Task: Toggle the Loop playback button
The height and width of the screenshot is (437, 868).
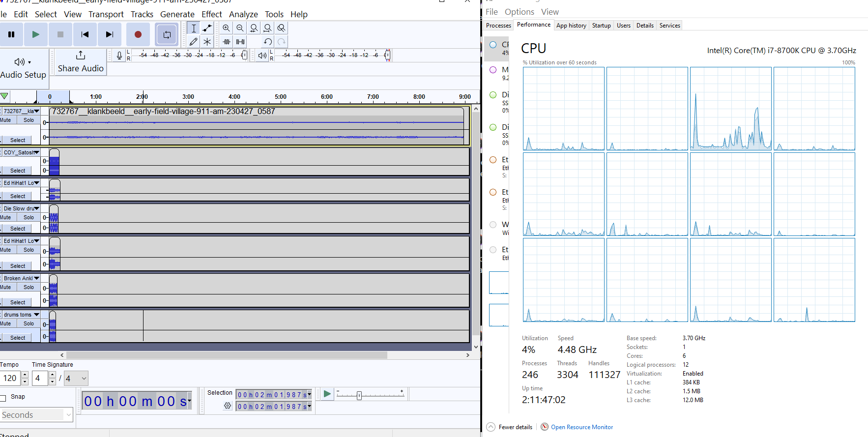Action: (167, 34)
